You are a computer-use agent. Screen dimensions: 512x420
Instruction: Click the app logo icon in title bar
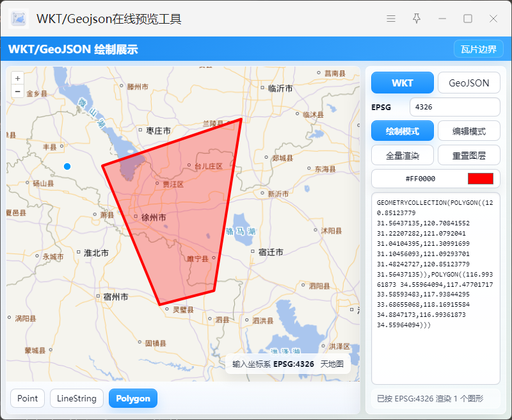19,19
